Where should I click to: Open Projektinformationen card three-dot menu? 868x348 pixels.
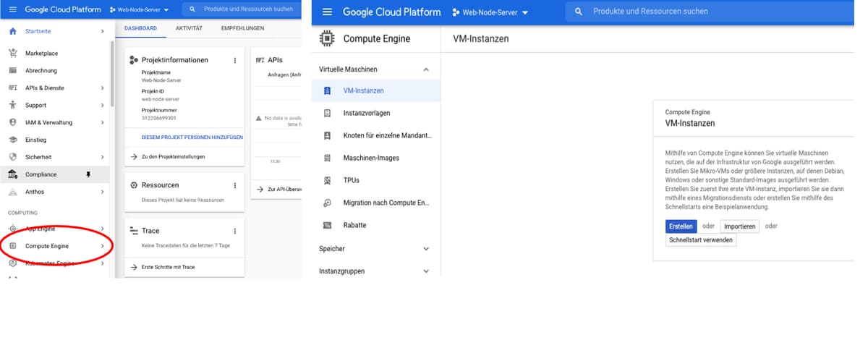234,61
